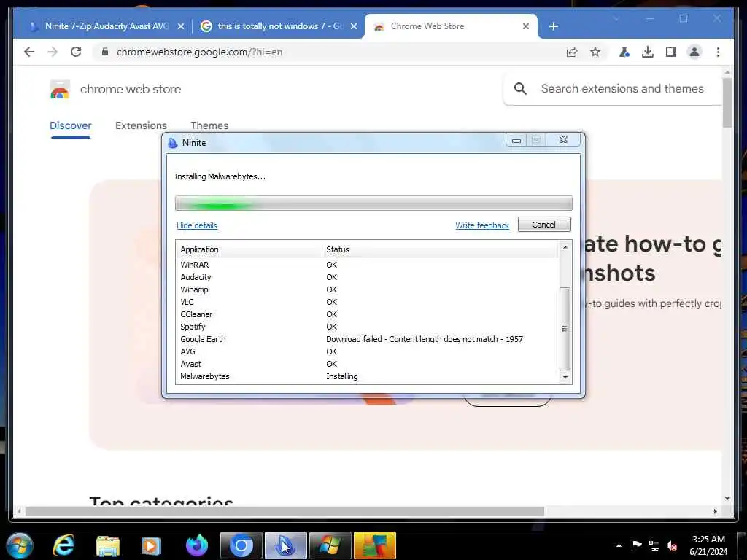Image resolution: width=747 pixels, height=560 pixels.
Task: Click the horizontal scrollbar right arrow
Action: pyautogui.click(x=715, y=511)
